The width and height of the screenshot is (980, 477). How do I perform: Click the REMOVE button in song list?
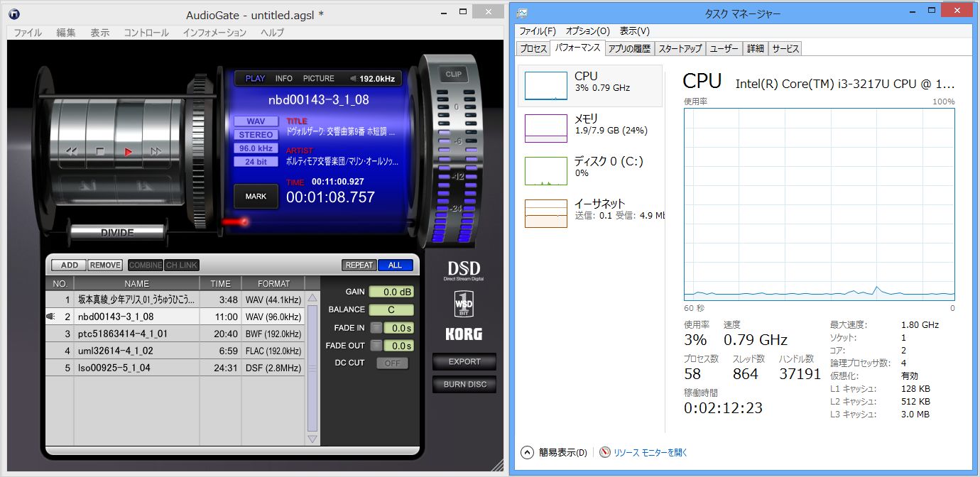[x=105, y=265]
